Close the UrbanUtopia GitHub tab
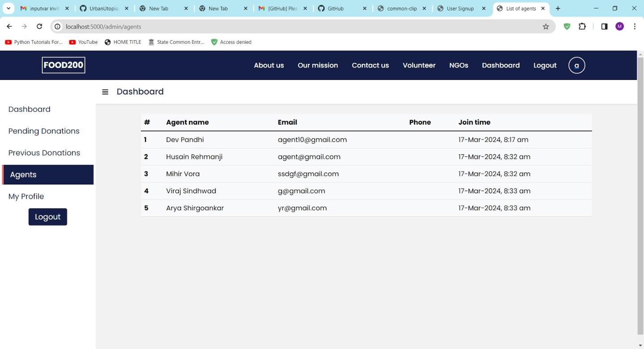This screenshot has height=349, width=644. [x=127, y=8]
